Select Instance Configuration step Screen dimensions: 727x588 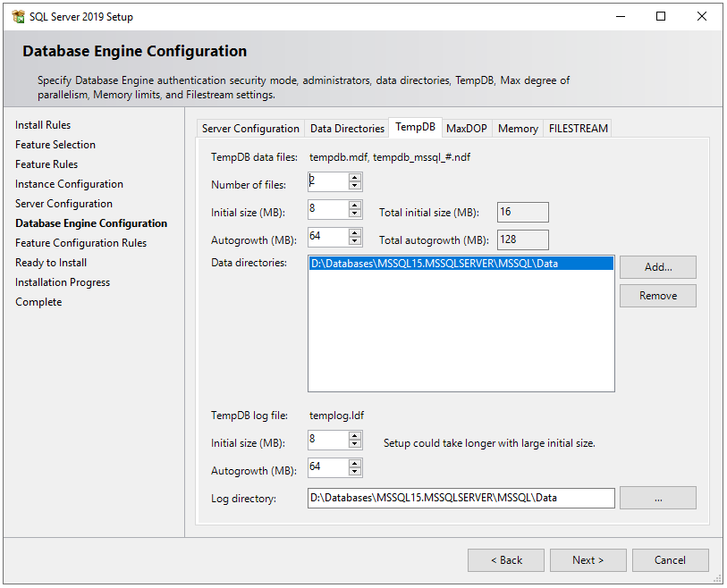tap(69, 184)
